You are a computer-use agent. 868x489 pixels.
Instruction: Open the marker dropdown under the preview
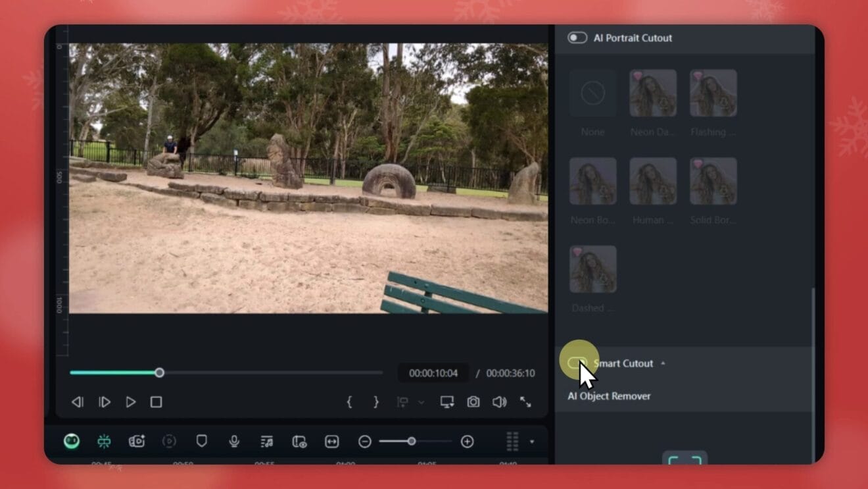[x=420, y=402]
